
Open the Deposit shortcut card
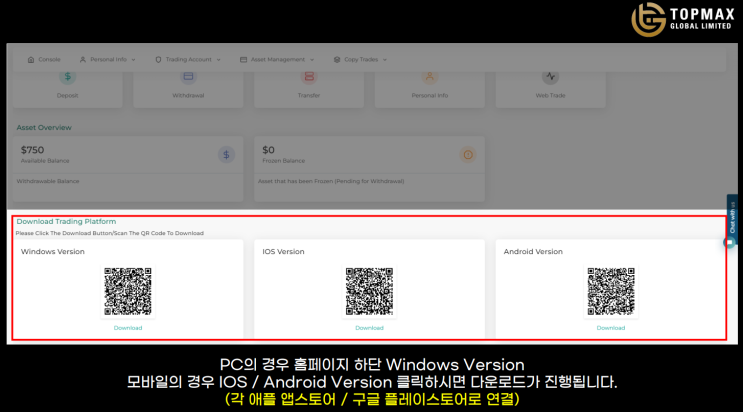pyautogui.click(x=67, y=89)
